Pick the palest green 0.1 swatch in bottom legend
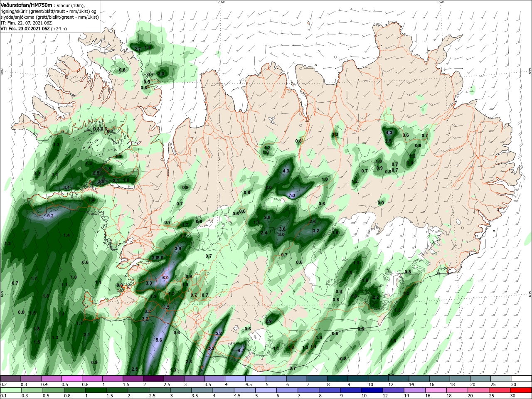Image resolution: width=532 pixels, height=399 pixels. pos(11,390)
